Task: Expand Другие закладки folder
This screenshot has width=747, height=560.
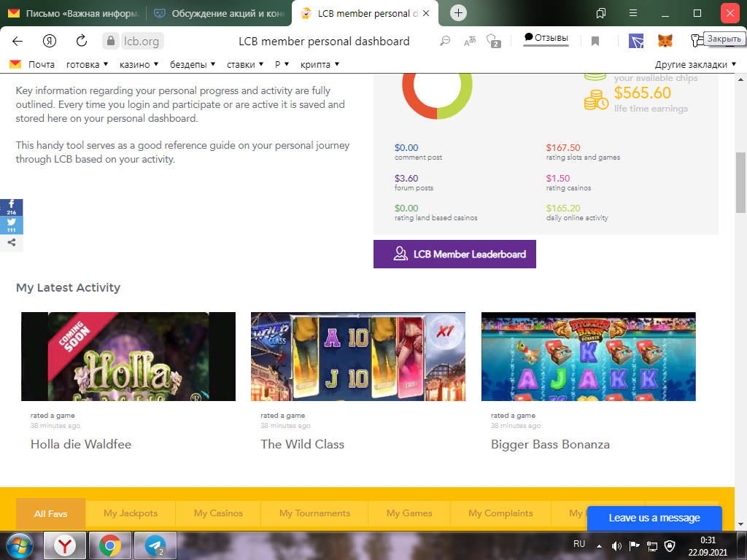Action: pyautogui.click(x=695, y=64)
